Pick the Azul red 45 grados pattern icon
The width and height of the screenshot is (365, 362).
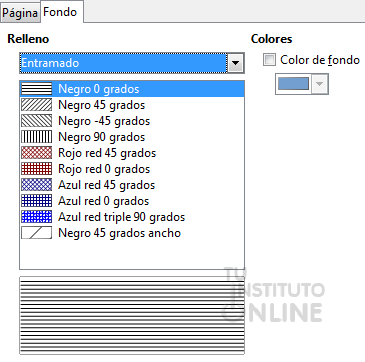(x=37, y=185)
